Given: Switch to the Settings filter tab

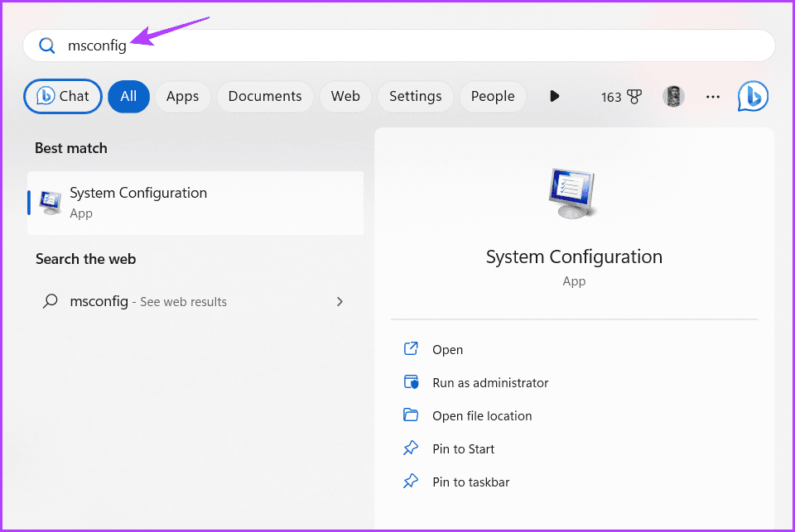Looking at the screenshot, I should [415, 96].
